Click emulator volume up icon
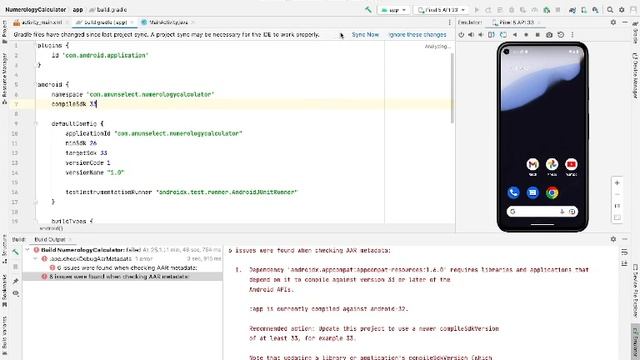640x360 pixels. click(471, 35)
